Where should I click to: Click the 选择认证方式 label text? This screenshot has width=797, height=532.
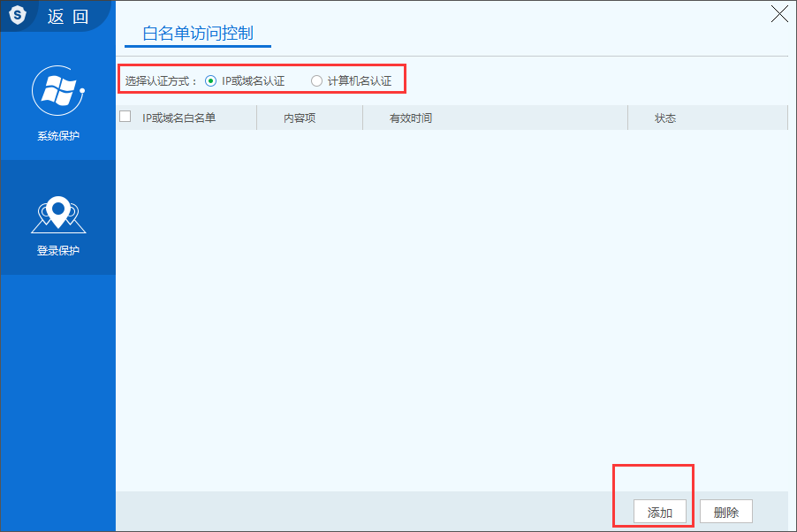pyautogui.click(x=160, y=81)
